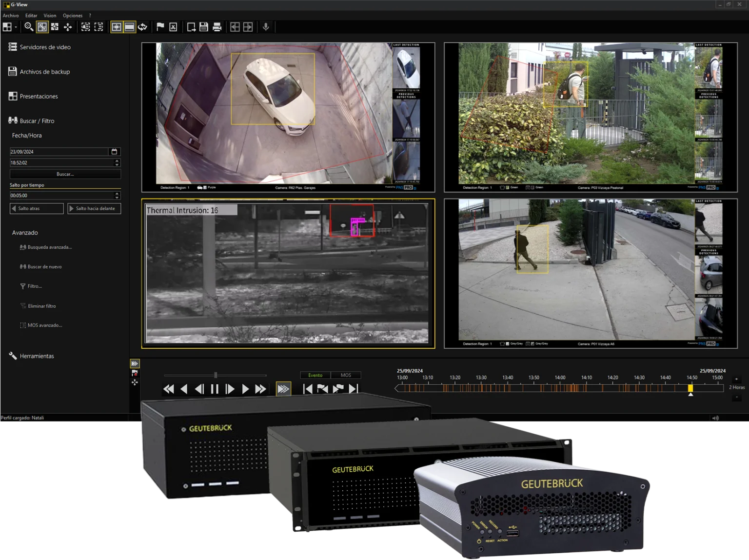749x560 pixels.
Task: Click the flag marker icon in toolbar
Action: 160,27
